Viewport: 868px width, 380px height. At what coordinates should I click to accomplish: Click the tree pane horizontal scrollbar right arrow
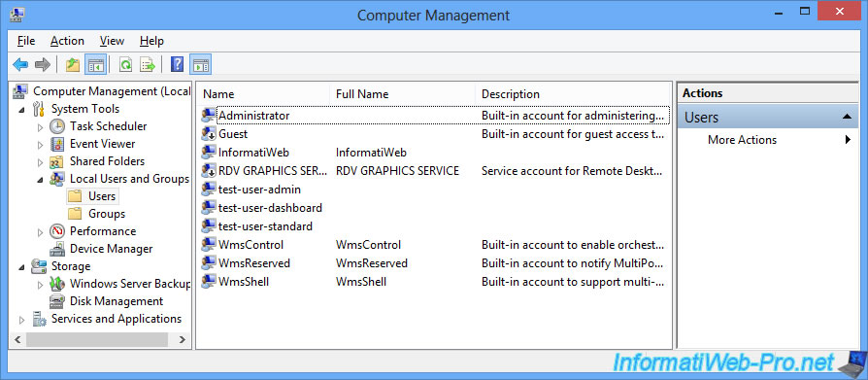pos(183,339)
